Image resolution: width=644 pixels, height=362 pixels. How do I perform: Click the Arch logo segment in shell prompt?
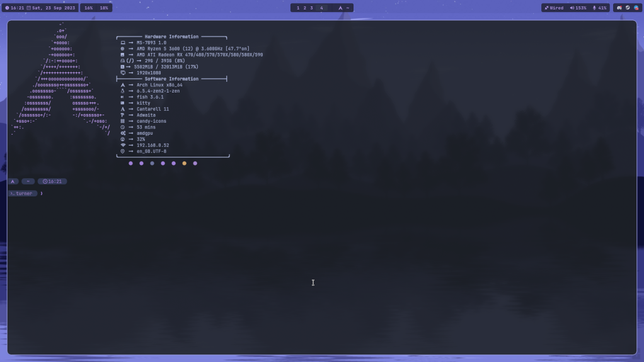pos(13,181)
